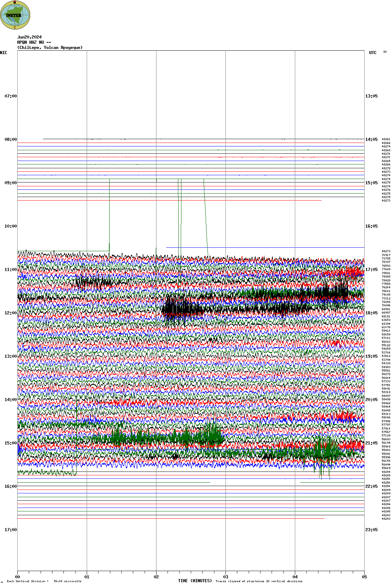Click the NIC local time header

(x=3, y=53)
